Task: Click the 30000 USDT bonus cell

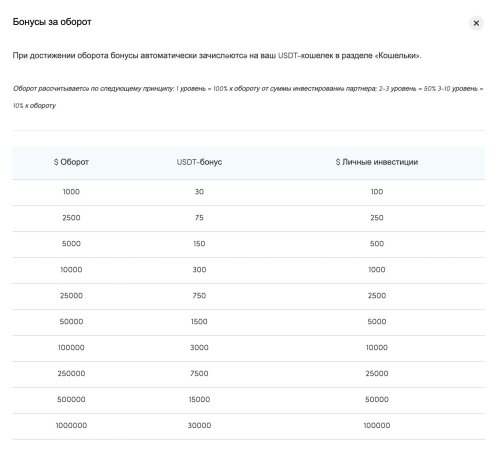Action: tap(199, 425)
